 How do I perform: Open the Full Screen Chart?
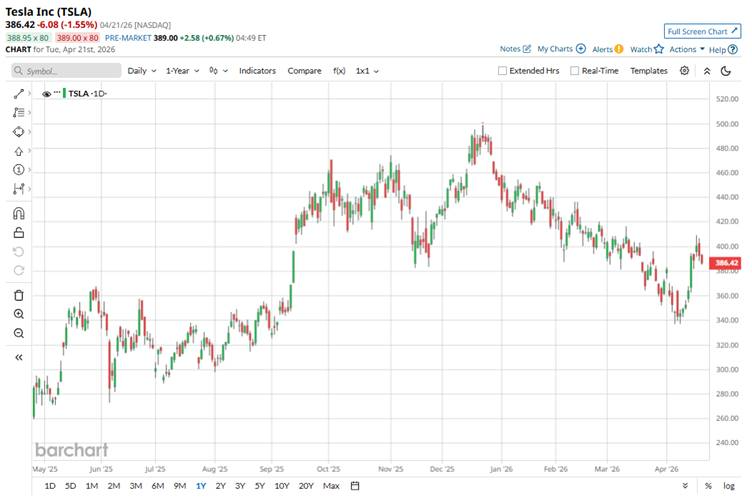[702, 32]
